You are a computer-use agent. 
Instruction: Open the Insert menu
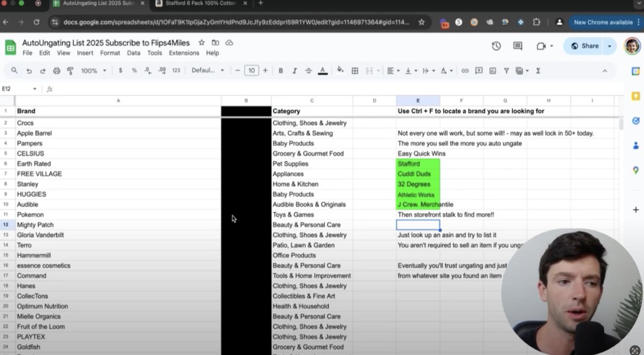(85, 53)
